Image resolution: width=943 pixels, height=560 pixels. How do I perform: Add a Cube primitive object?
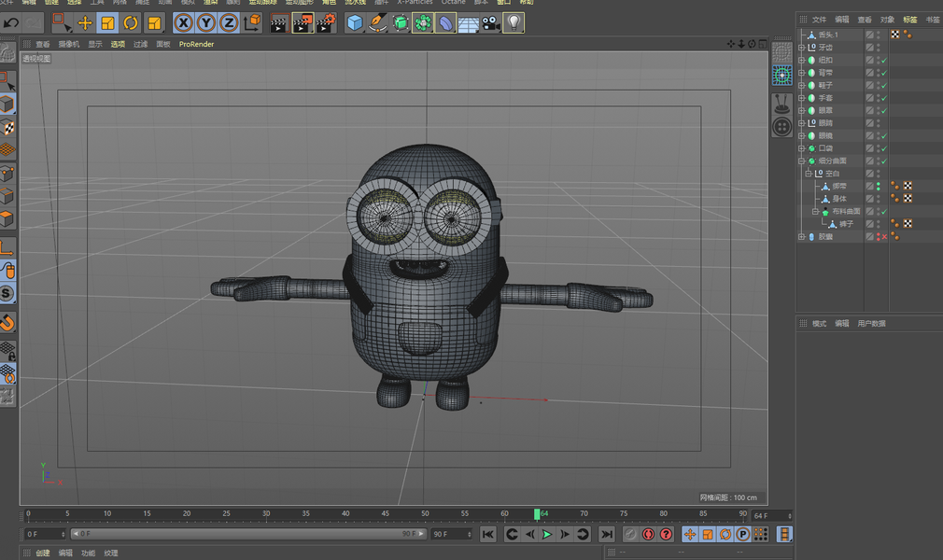click(x=355, y=23)
